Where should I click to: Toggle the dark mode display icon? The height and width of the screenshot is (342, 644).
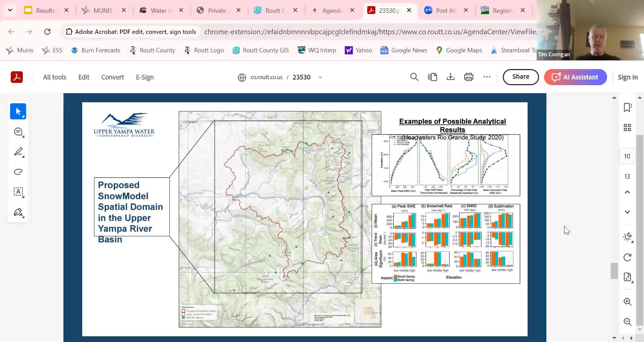point(627,237)
